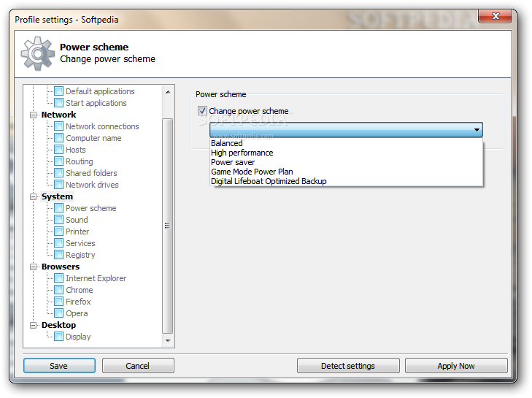Select Game Mode Power Plan
The image size is (532, 398).
point(347,172)
